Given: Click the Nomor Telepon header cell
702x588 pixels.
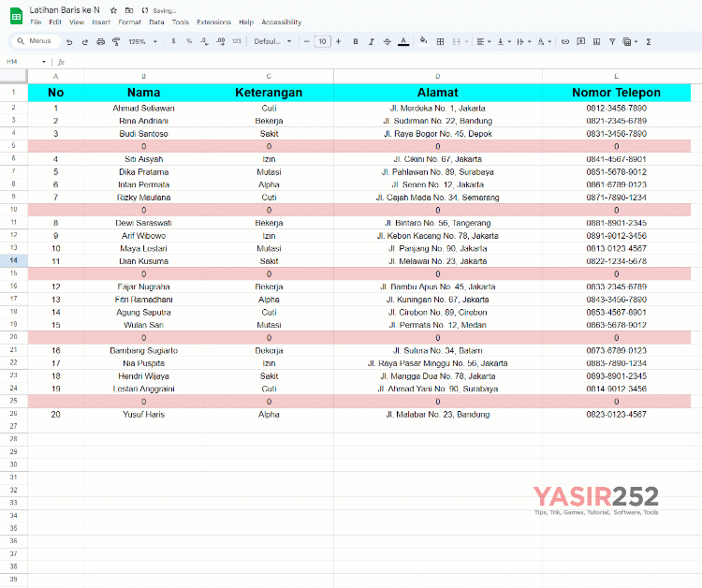Looking at the screenshot, I should tap(616, 93).
